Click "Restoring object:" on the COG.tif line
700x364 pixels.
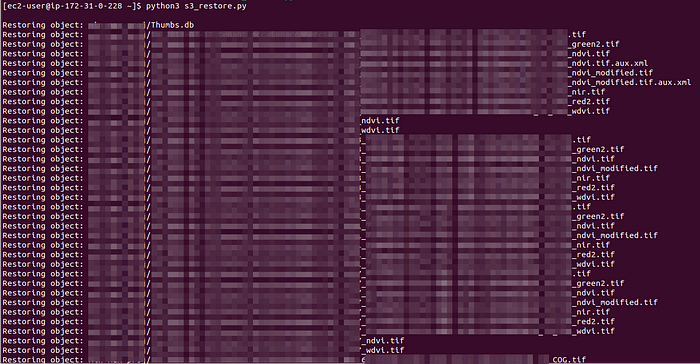point(43,360)
